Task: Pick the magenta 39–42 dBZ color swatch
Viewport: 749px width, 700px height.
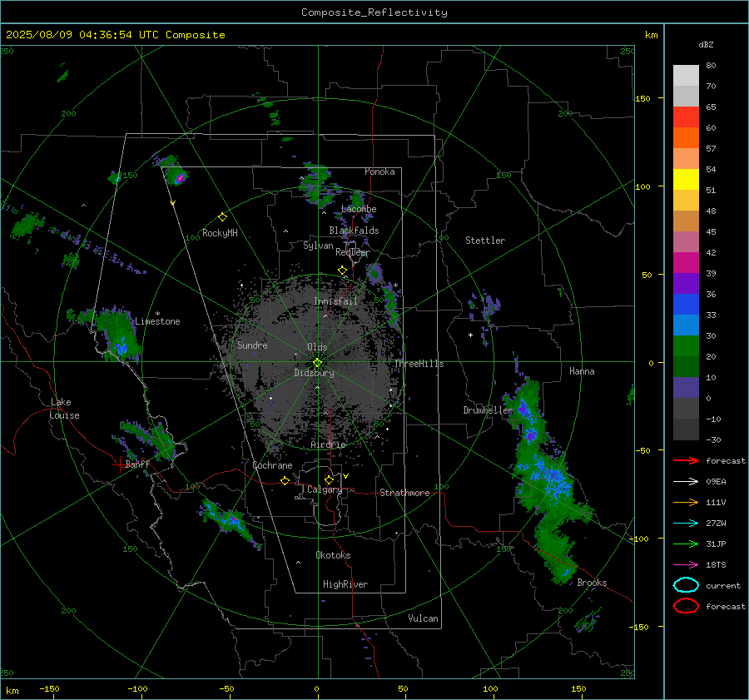Action: [686, 262]
